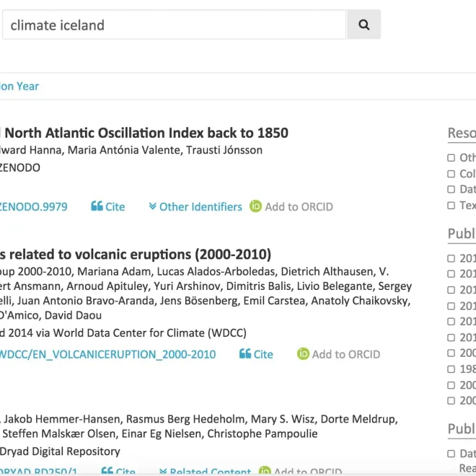Open the WDCC/EN_VOLCANICERUPTION_2000-2010 link
Viewport: 476px width, 476px height.
coord(107,354)
